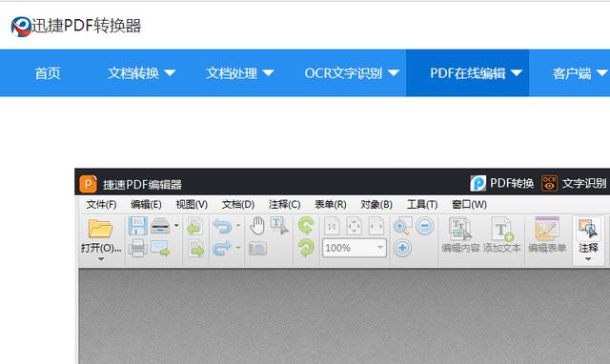Viewport: 610px width, 364px height.
Task: Select the marquee zoom tool
Action: coord(402,226)
